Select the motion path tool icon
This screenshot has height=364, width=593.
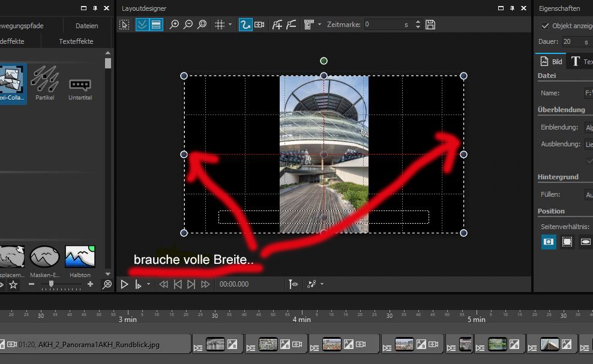pos(245,25)
